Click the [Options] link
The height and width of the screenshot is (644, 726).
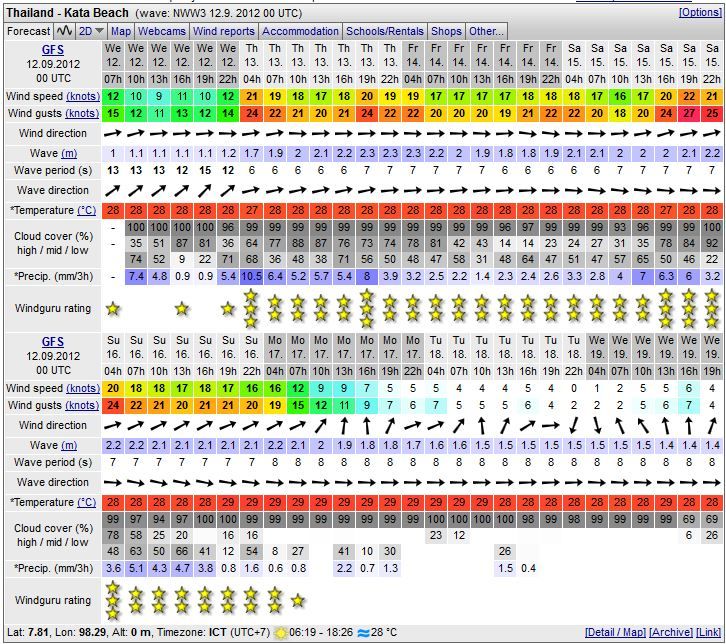[x=700, y=13]
